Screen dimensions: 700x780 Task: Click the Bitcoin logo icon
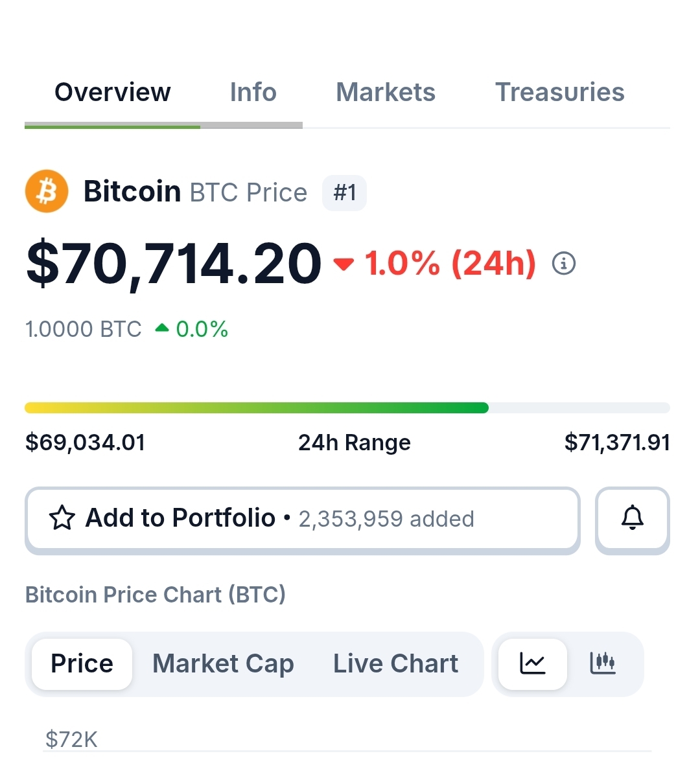47,192
